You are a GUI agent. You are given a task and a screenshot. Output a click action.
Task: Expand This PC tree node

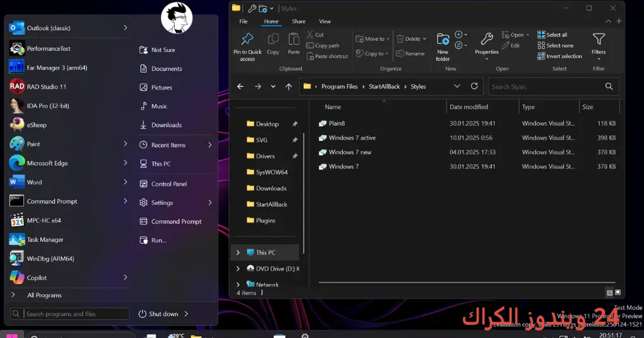(238, 253)
